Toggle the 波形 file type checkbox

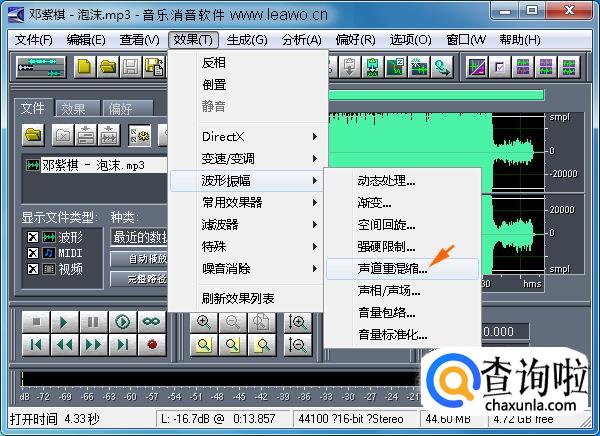pyautogui.click(x=33, y=237)
